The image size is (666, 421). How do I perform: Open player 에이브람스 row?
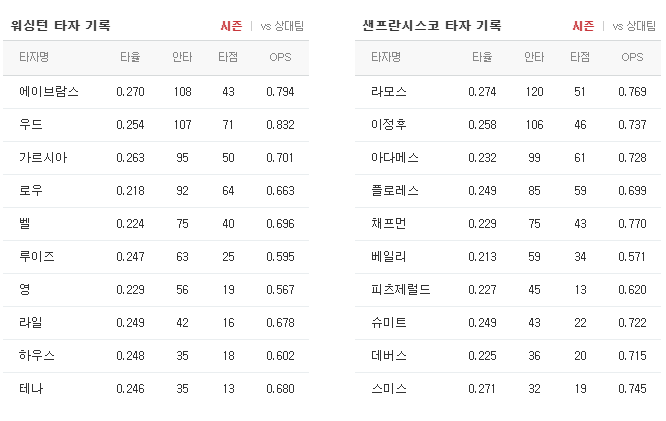click(x=156, y=92)
